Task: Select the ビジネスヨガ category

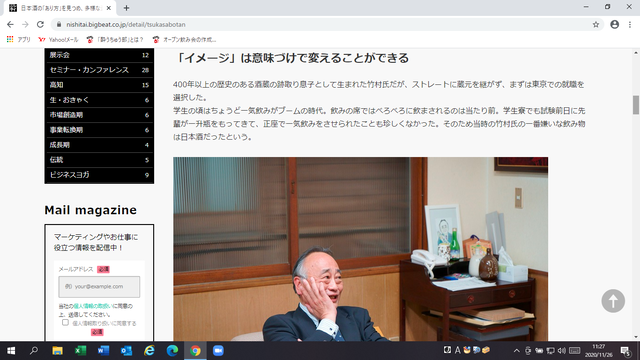Action: coord(99,175)
